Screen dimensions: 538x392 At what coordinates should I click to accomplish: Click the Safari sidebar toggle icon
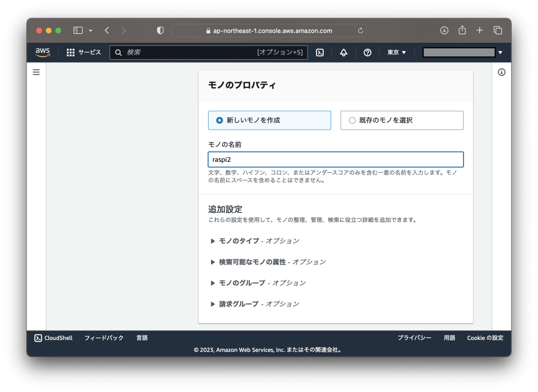coord(78,30)
